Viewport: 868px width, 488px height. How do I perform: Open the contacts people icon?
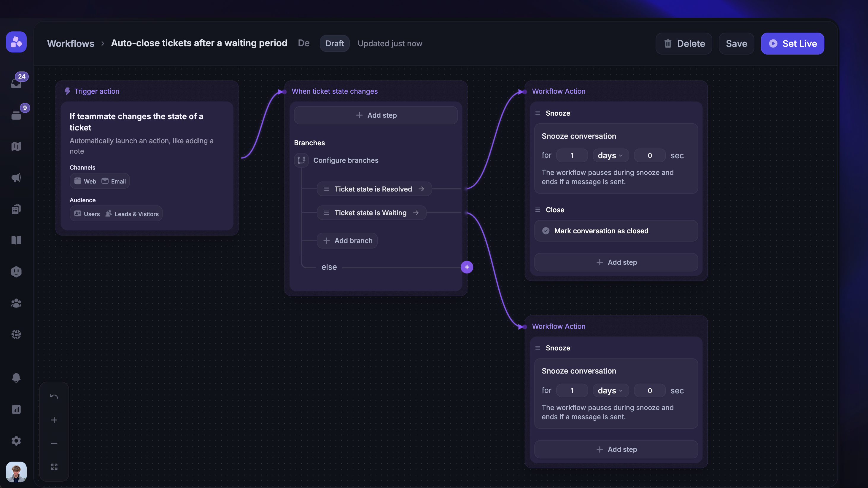point(16,303)
